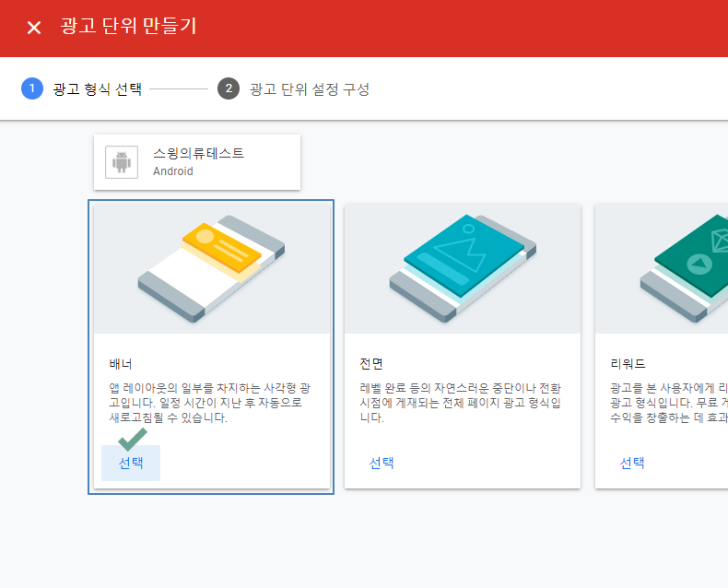Close the 광고 단위 만들기 dialog
The image size is (728, 588).
[34, 28]
